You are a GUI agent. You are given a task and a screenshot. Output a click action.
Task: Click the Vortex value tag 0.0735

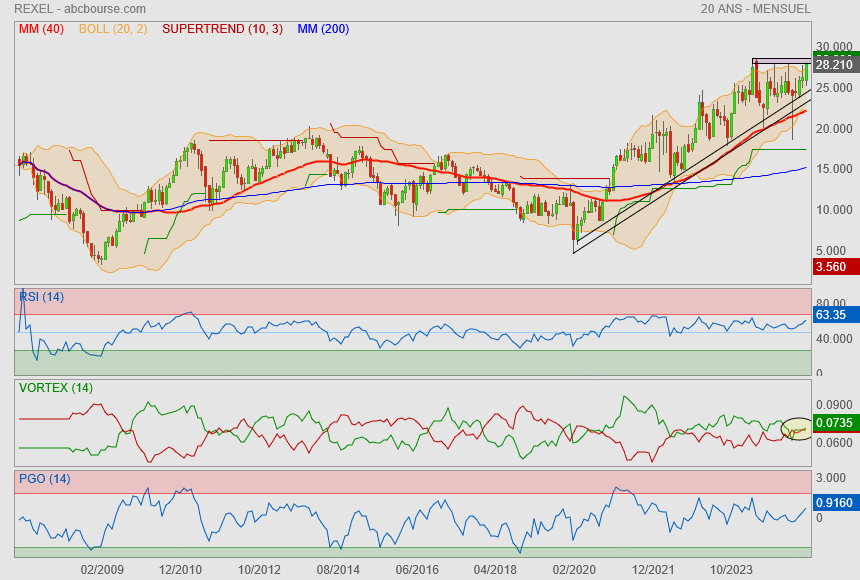tap(834, 423)
